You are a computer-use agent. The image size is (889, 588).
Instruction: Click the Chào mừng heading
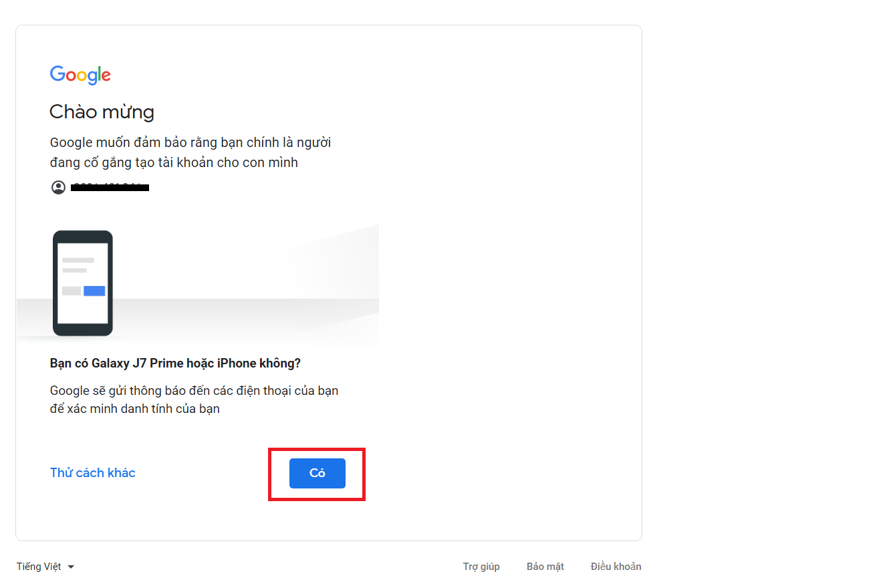[102, 112]
